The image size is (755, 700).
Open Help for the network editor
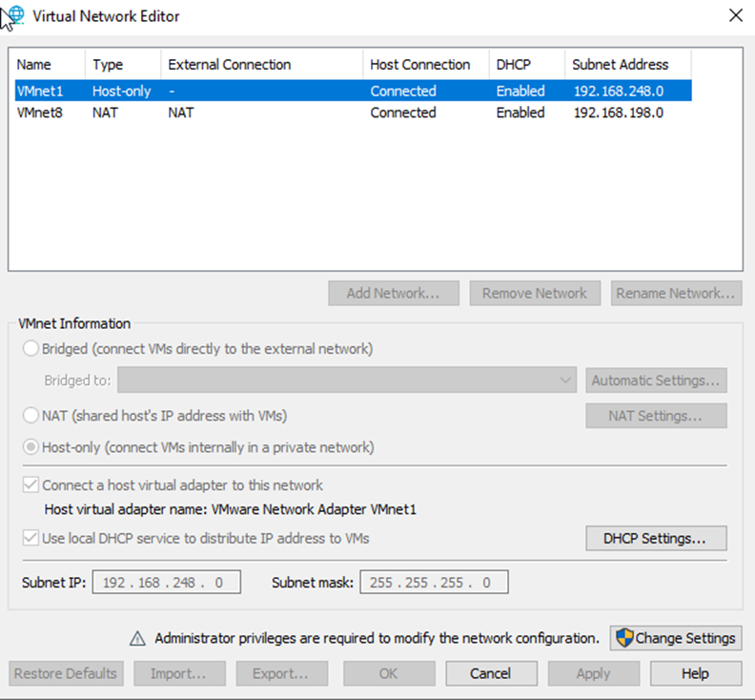[x=696, y=673]
